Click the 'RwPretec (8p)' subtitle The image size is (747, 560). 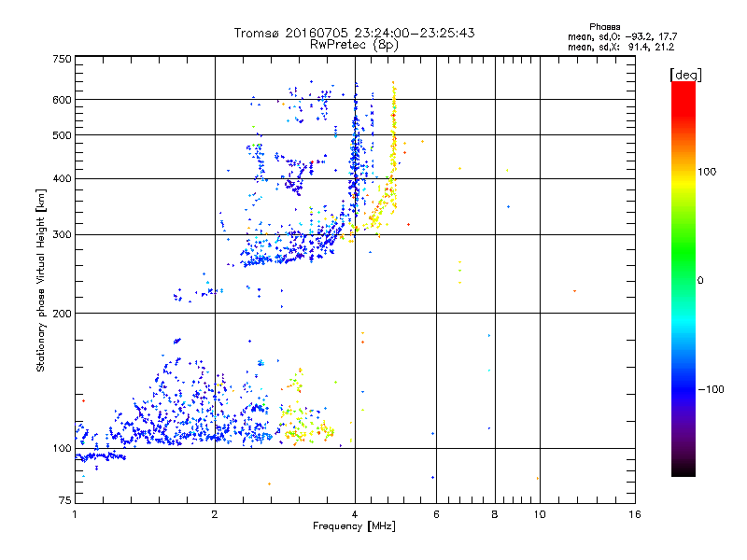pyautogui.click(x=354, y=45)
